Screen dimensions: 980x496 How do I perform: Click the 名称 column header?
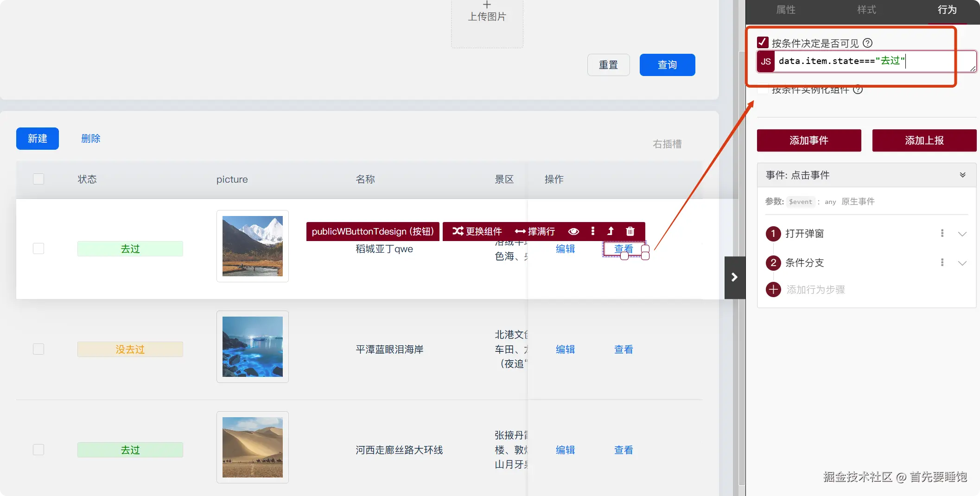(365, 179)
